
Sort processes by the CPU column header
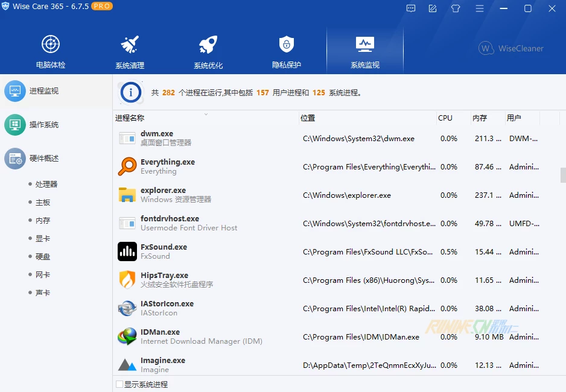(x=445, y=118)
